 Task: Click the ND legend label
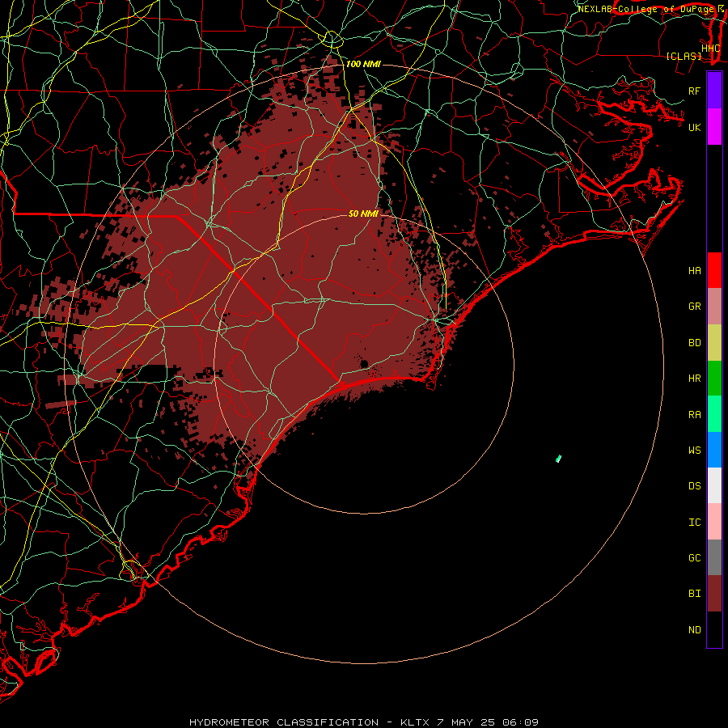coord(694,630)
